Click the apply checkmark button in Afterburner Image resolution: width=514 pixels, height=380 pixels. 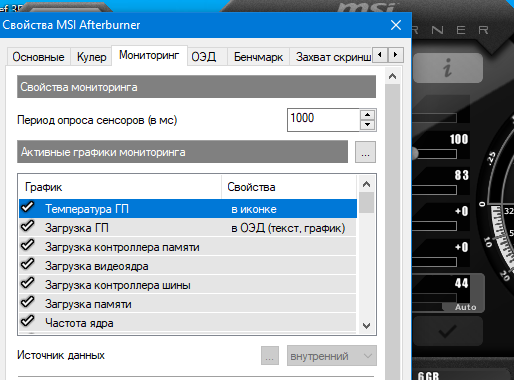coord(448,331)
